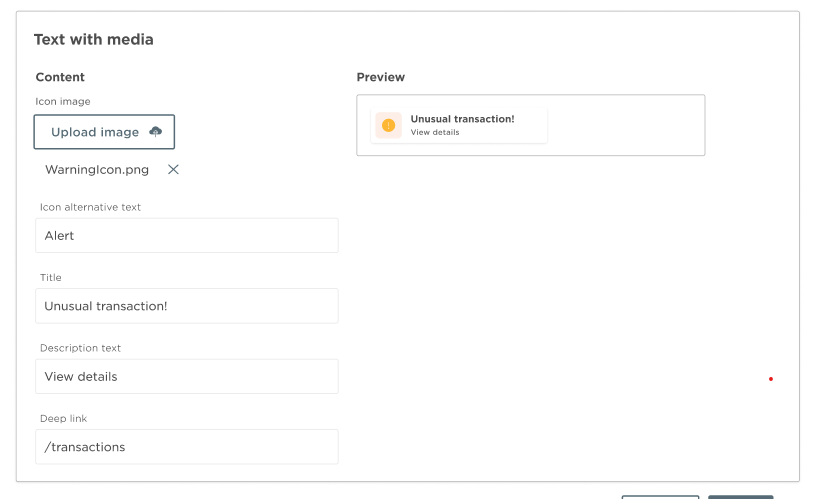817x499 pixels.
Task: Click the 'Icon alternative text' label
Action: click(x=90, y=207)
